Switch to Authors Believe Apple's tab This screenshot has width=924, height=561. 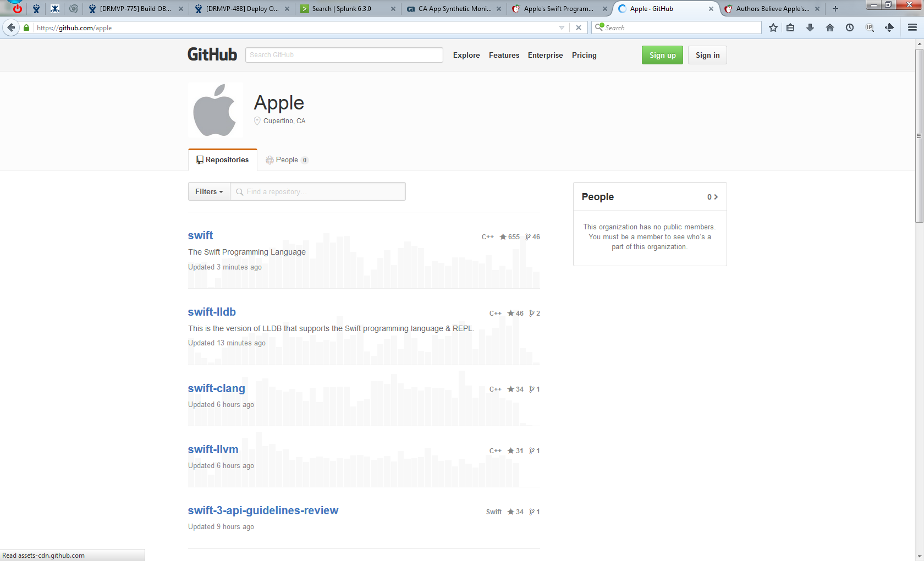point(772,9)
